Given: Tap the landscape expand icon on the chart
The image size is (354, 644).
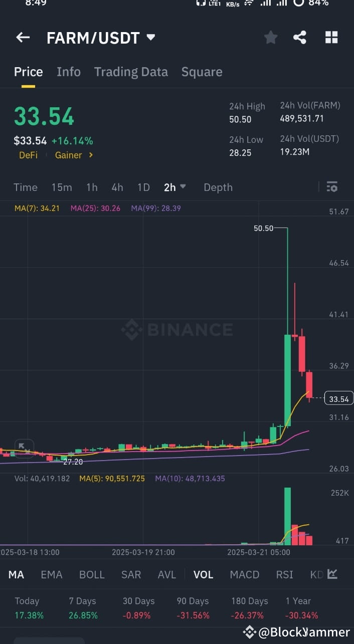Looking at the screenshot, I should [24, 449].
